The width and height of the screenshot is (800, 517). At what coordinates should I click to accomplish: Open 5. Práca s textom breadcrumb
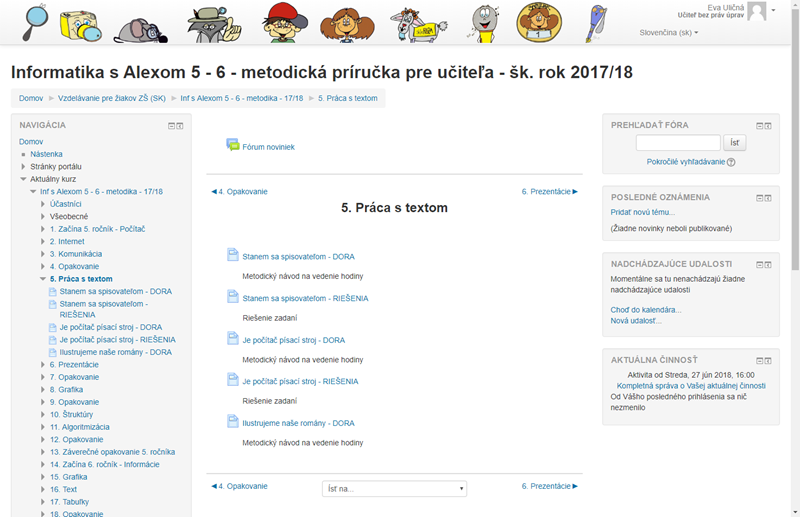click(x=348, y=98)
